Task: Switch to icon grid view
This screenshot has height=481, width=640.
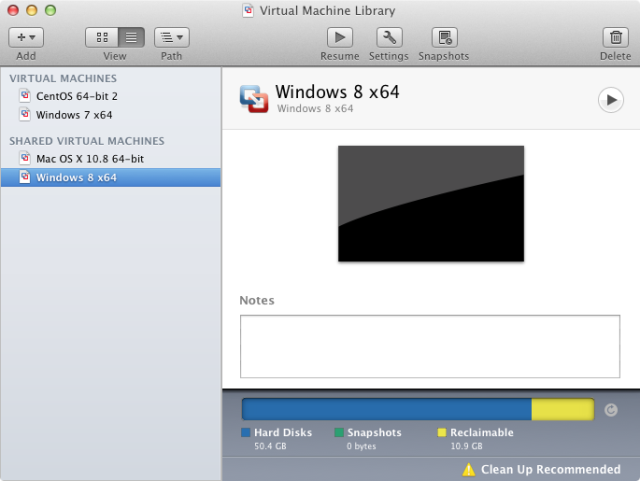Action: tap(102, 38)
